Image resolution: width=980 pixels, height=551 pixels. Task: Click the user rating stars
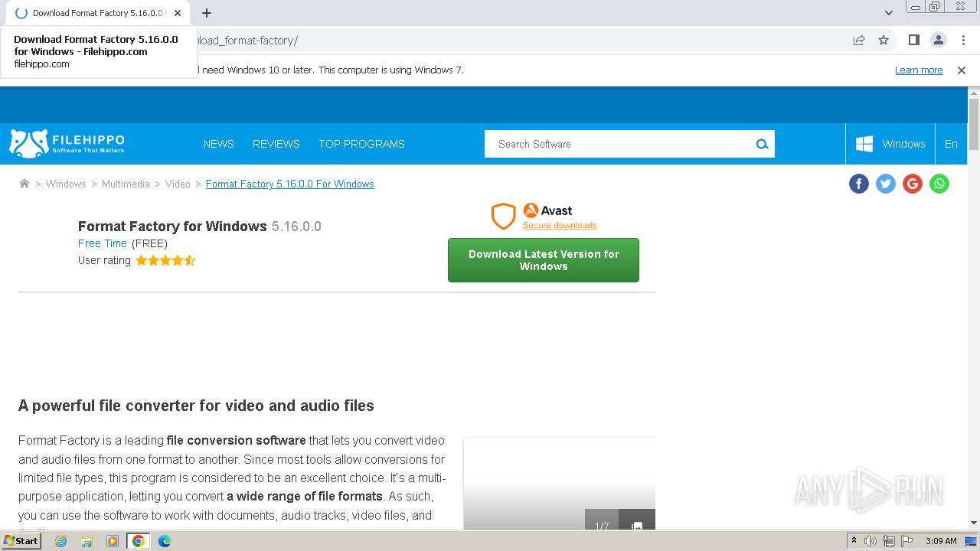coord(165,260)
